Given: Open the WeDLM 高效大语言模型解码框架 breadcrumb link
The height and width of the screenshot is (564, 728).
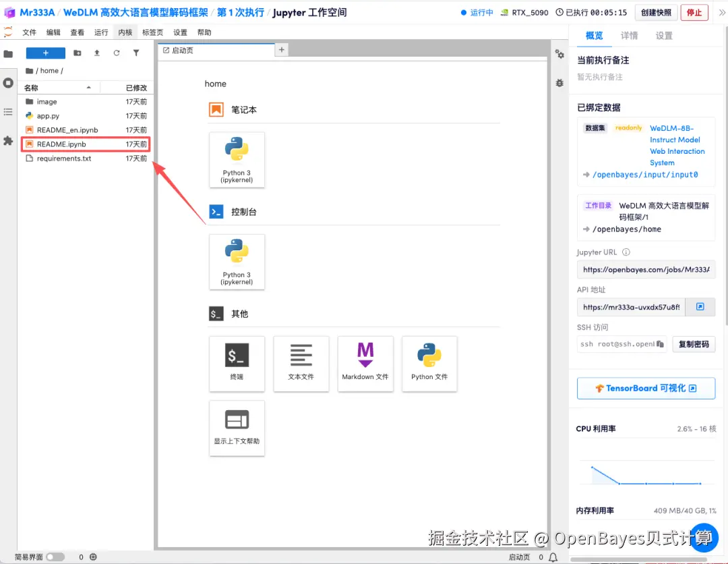Looking at the screenshot, I should pyautogui.click(x=135, y=13).
